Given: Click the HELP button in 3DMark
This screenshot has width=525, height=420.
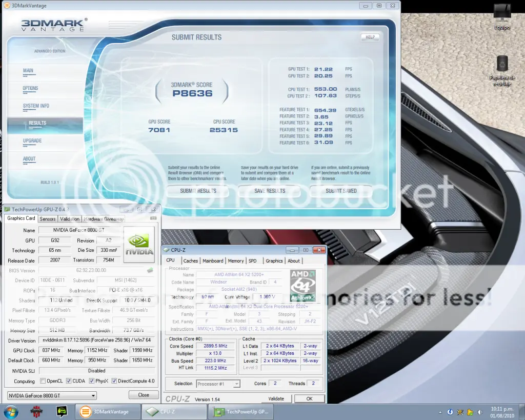Looking at the screenshot, I should [x=370, y=37].
